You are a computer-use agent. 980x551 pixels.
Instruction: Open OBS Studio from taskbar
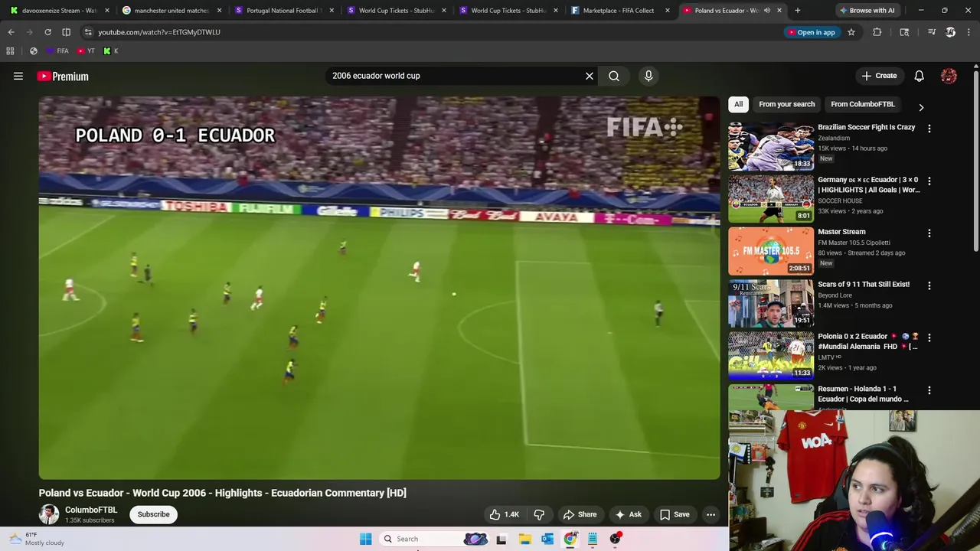coord(615,539)
